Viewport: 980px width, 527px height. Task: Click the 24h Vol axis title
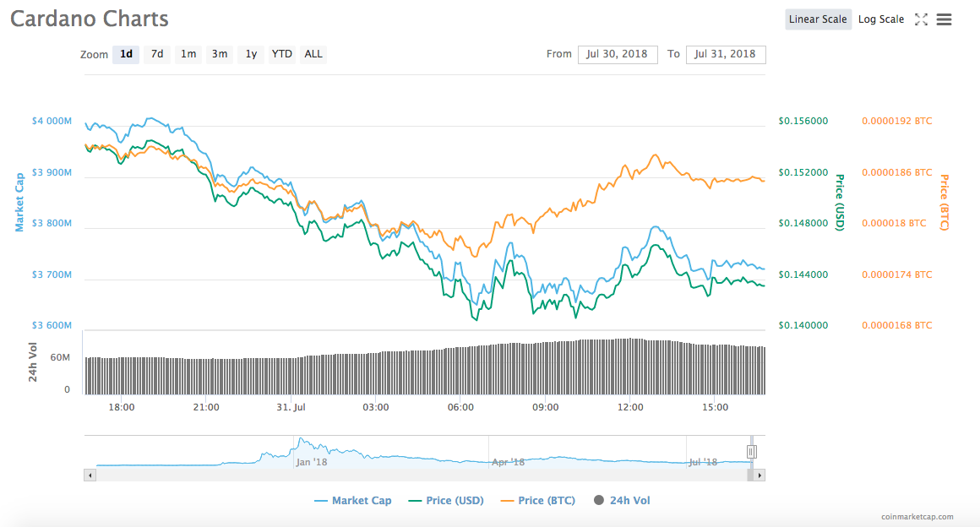32,362
